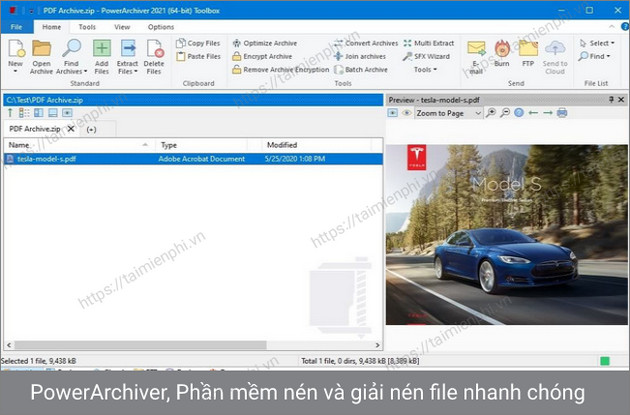Screen dimensions: 630x415
Task: Open the Find dropdown in File List
Action: (595, 56)
